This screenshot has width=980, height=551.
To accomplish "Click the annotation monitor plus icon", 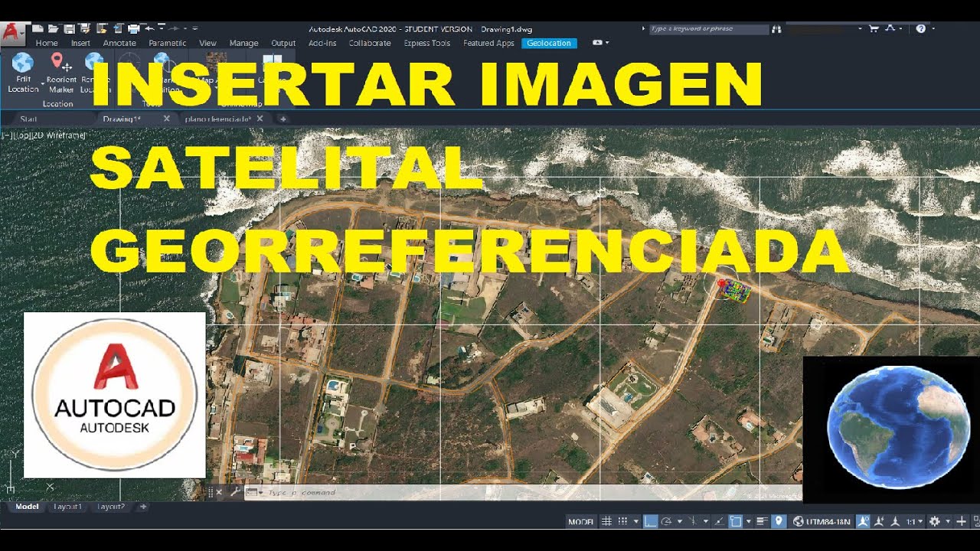I will (x=962, y=521).
